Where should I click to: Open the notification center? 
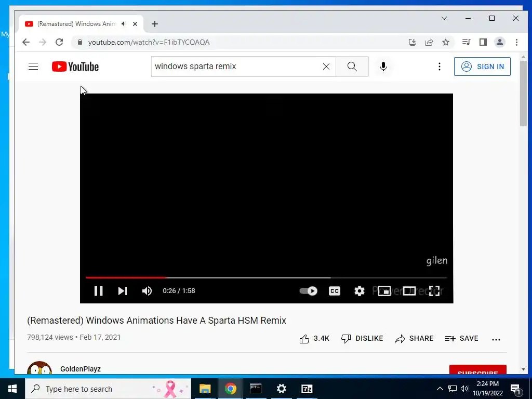pos(516,389)
